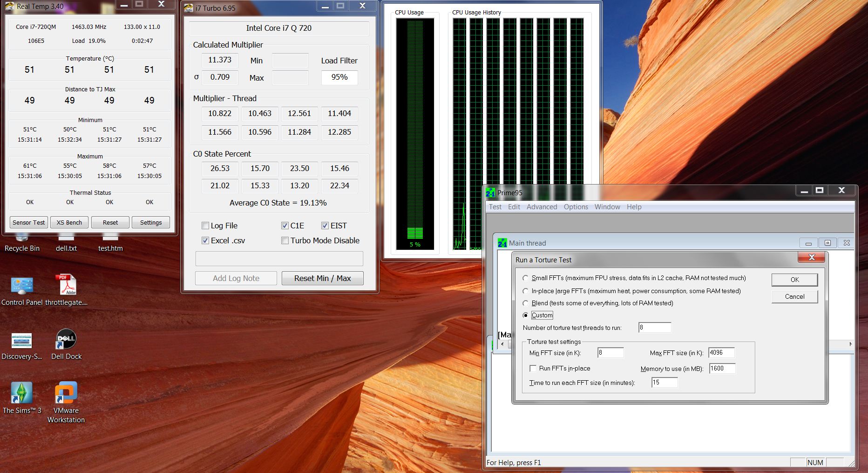Click the Memory to use field
Image resolution: width=868 pixels, height=473 pixels.
click(x=722, y=369)
